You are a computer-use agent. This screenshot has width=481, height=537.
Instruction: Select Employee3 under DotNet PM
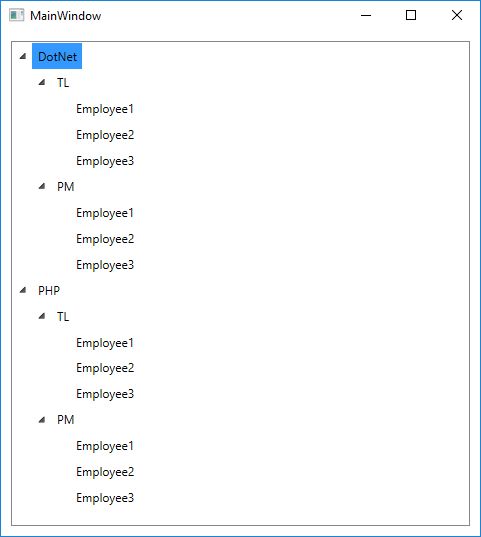click(x=105, y=265)
